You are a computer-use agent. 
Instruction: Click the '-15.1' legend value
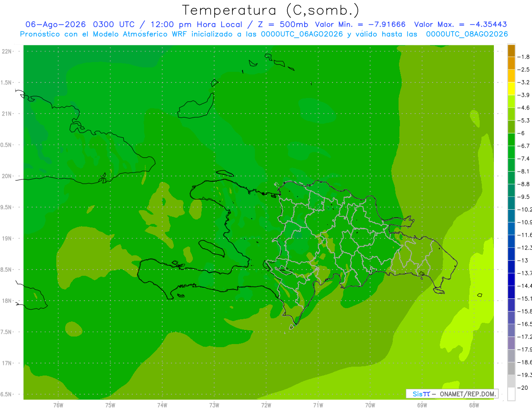coord(525,299)
